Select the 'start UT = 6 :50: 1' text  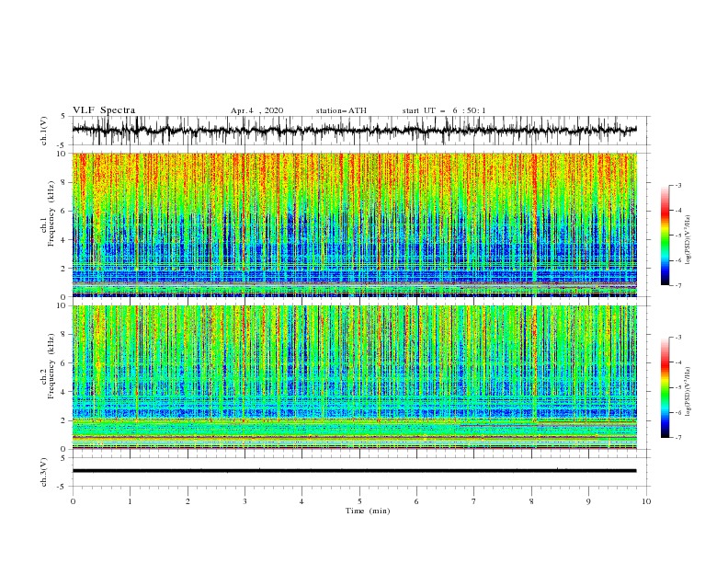(444, 110)
